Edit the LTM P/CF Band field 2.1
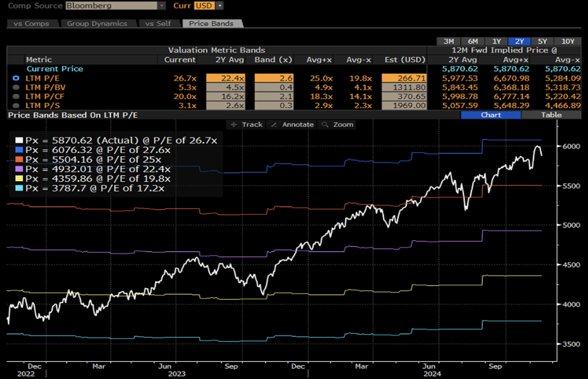This screenshot has width=588, height=379. [x=274, y=97]
